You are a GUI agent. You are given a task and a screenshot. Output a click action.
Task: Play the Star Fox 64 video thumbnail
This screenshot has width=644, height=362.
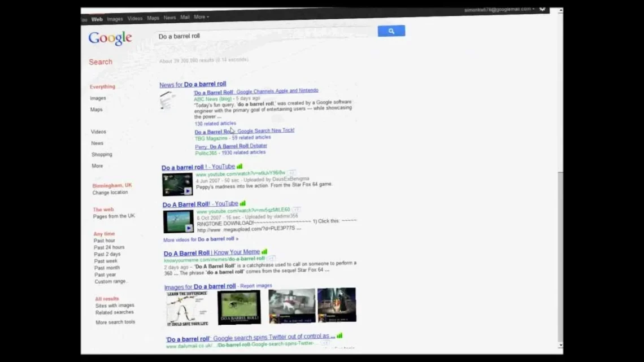(177, 185)
